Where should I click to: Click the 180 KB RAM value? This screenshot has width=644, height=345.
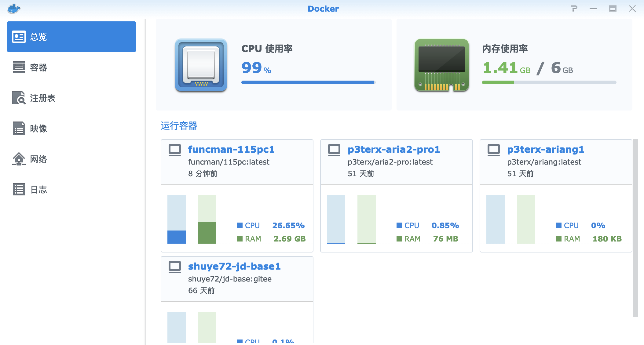click(x=607, y=239)
